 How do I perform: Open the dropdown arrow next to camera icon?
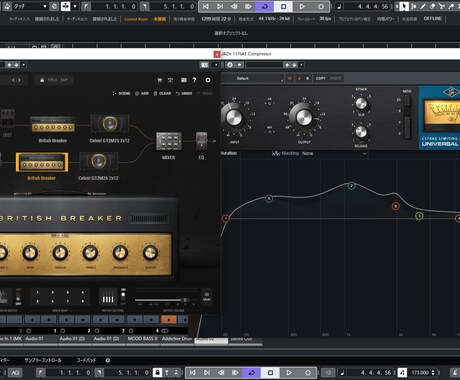(216, 65)
